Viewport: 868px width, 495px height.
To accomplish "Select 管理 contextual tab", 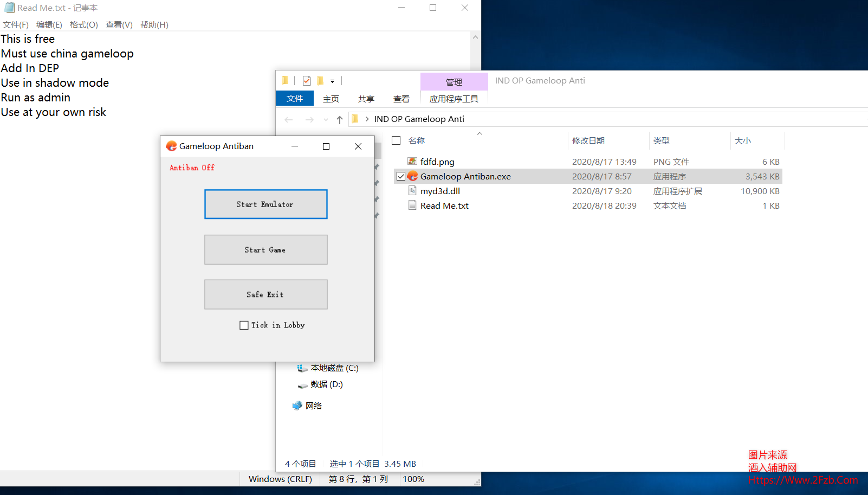I will pos(454,82).
